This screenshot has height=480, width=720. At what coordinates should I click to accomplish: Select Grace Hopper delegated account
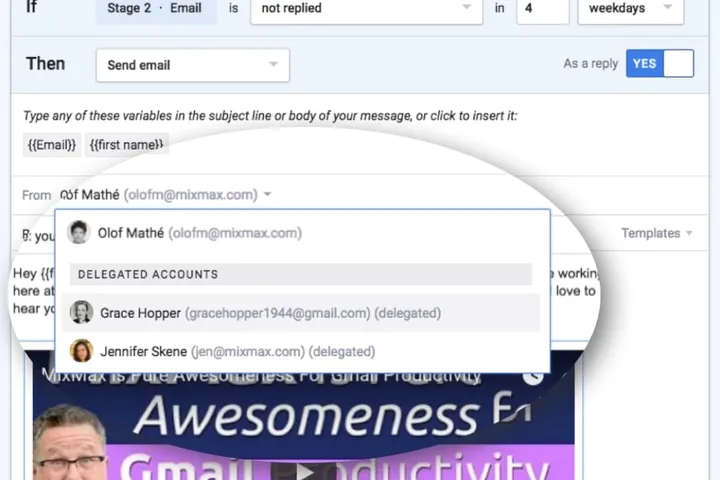click(301, 313)
